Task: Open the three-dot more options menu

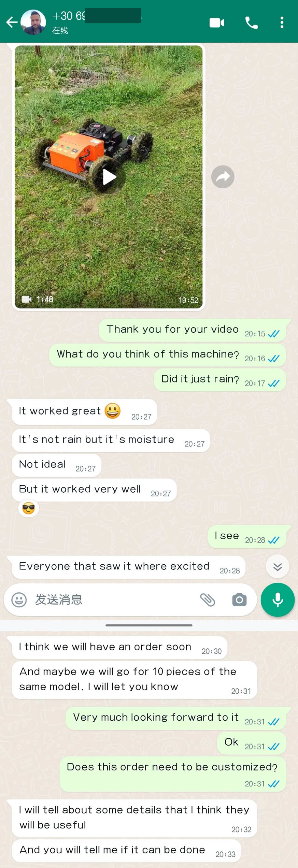Action: point(282,23)
